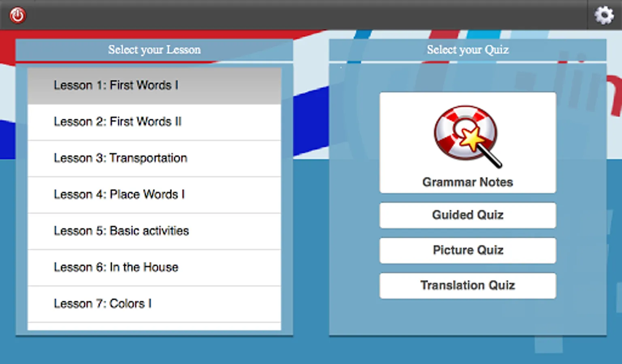Click the Grammar Notes label
The height and width of the screenshot is (364, 622).
(468, 182)
